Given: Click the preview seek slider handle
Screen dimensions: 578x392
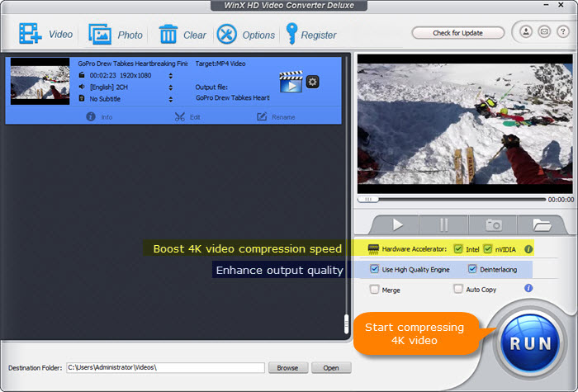Looking at the screenshot, I should 368,200.
